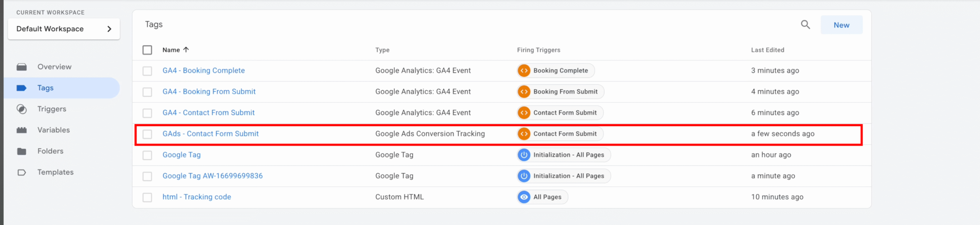Image resolution: width=980 pixels, height=225 pixels.
Task: Click the All Pages trigger's blue eye icon
Action: pos(524,197)
